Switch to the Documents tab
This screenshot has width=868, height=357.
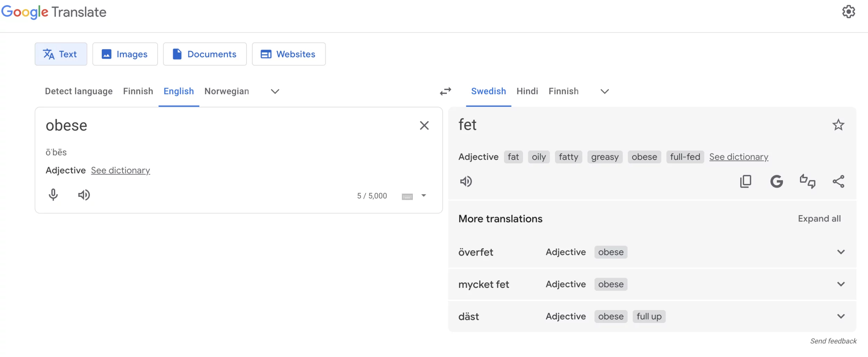pos(205,54)
